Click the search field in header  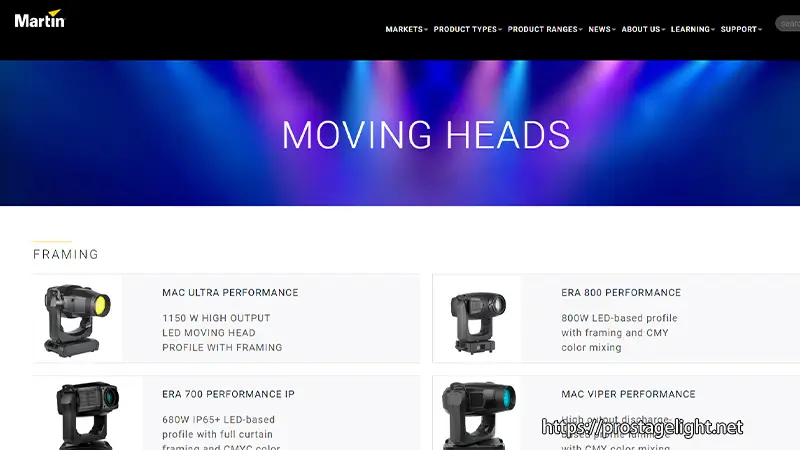(788, 23)
